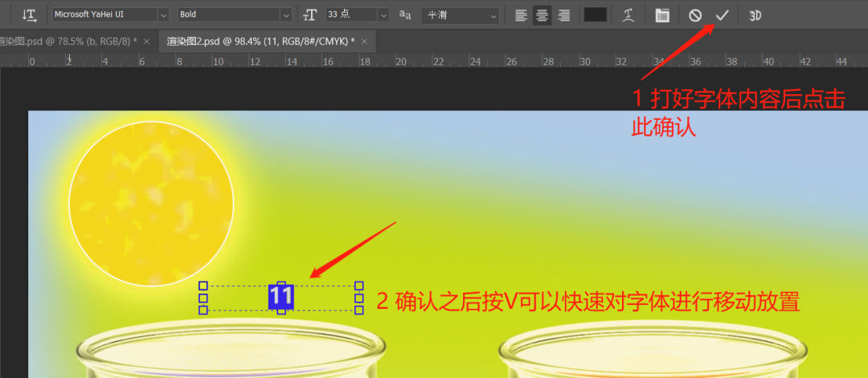This screenshot has width=868, height=378.
Task: Align text right
Action: [563, 15]
